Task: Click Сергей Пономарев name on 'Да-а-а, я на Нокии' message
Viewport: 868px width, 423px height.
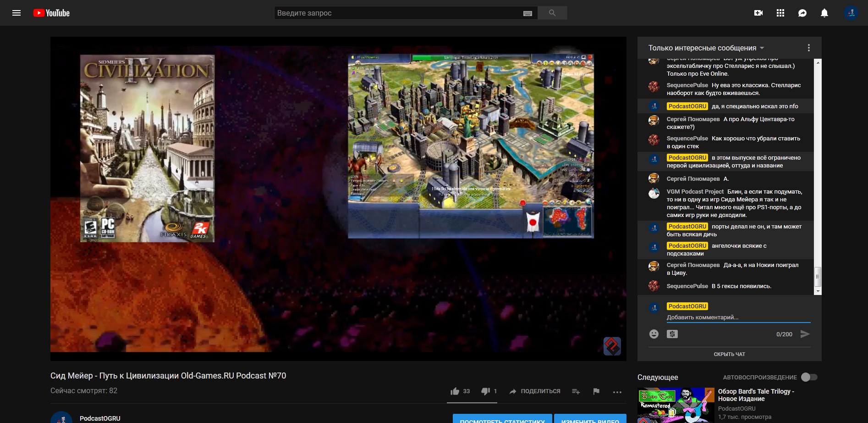Action: tap(693, 265)
